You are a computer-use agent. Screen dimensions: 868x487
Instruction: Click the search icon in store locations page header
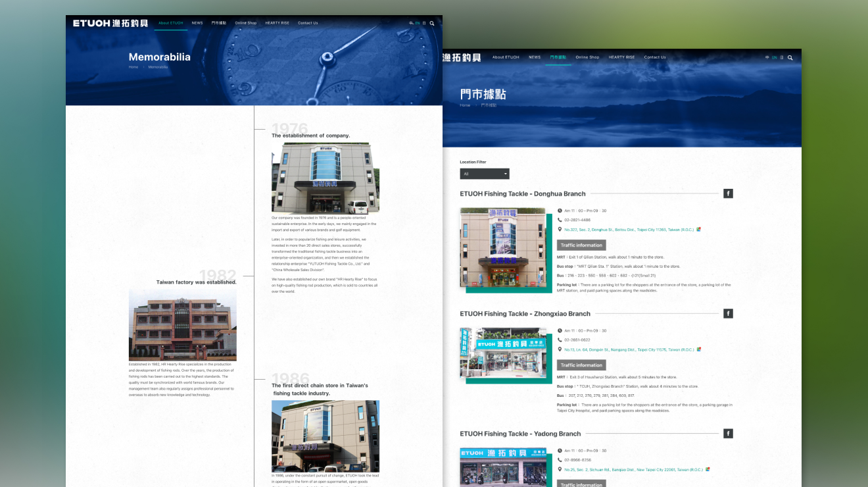pos(790,57)
